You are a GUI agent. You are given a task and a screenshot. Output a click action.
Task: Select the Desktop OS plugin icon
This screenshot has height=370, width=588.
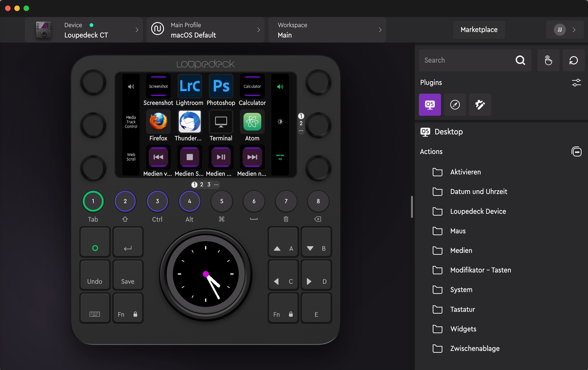tap(430, 105)
